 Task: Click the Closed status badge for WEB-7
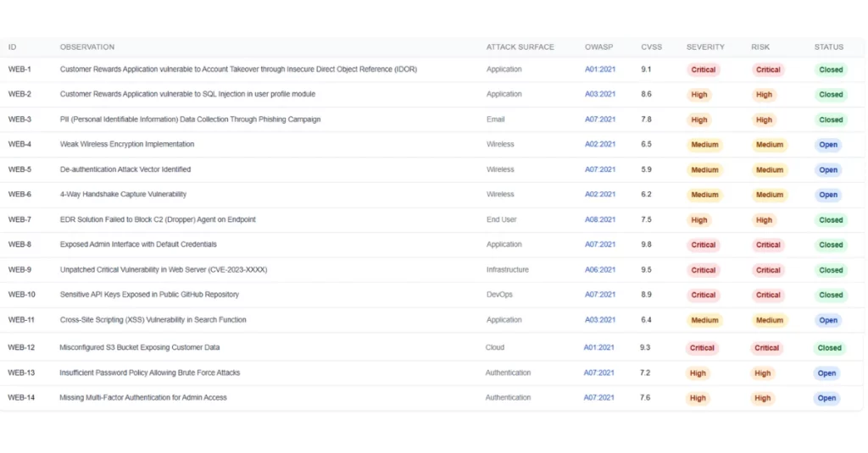(x=831, y=220)
